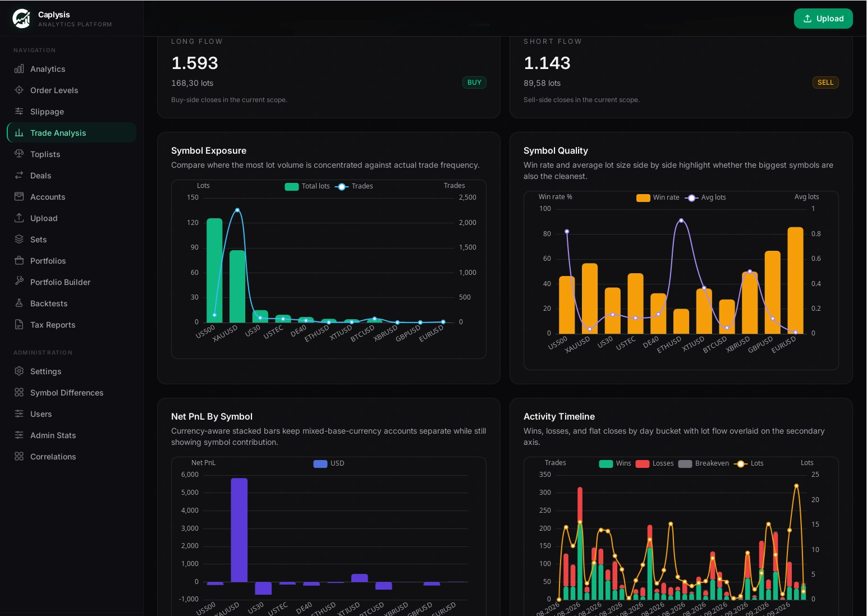Open Portfolio Builder
The height and width of the screenshot is (616, 867).
(x=71, y=282)
